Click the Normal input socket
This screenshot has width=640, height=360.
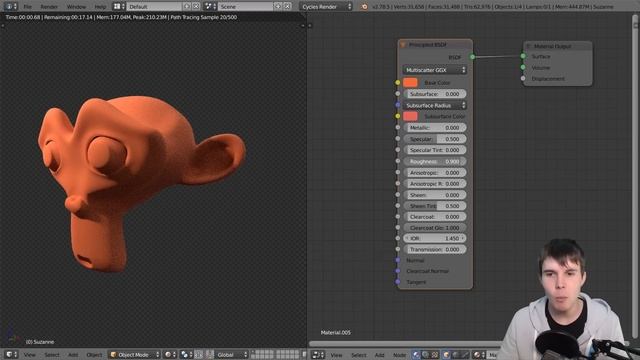click(398, 260)
